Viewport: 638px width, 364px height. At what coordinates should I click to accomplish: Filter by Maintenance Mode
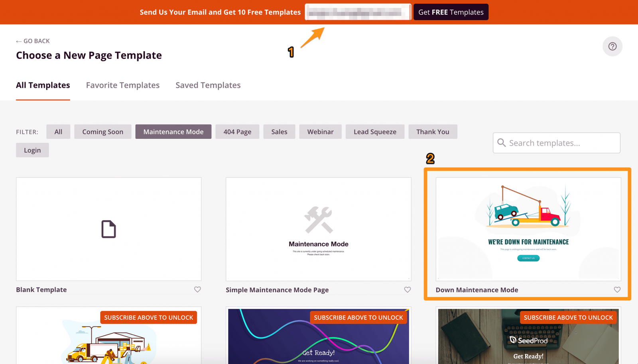point(173,132)
